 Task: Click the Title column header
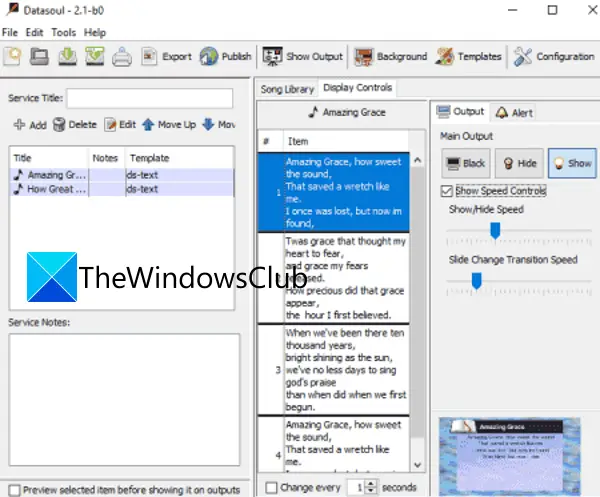coord(49,158)
